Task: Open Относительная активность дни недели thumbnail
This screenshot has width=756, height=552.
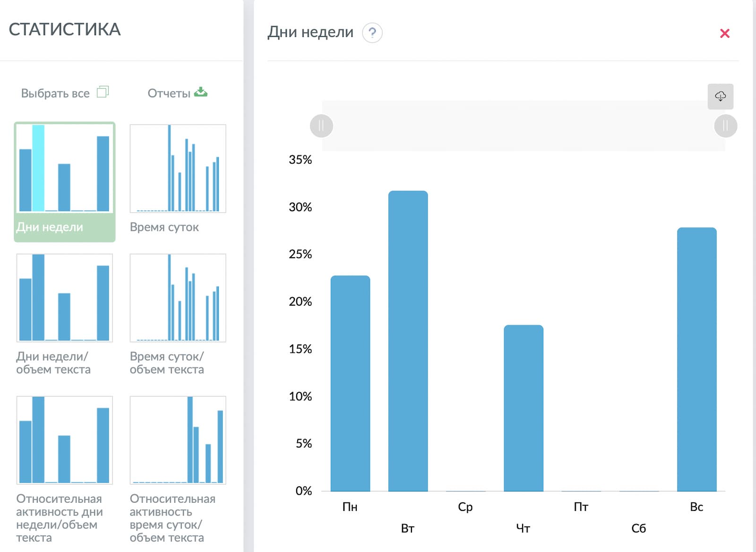Action: pyautogui.click(x=65, y=440)
